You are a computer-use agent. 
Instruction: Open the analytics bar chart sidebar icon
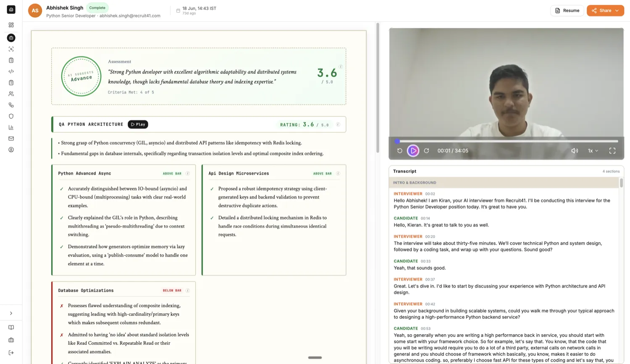click(11, 127)
